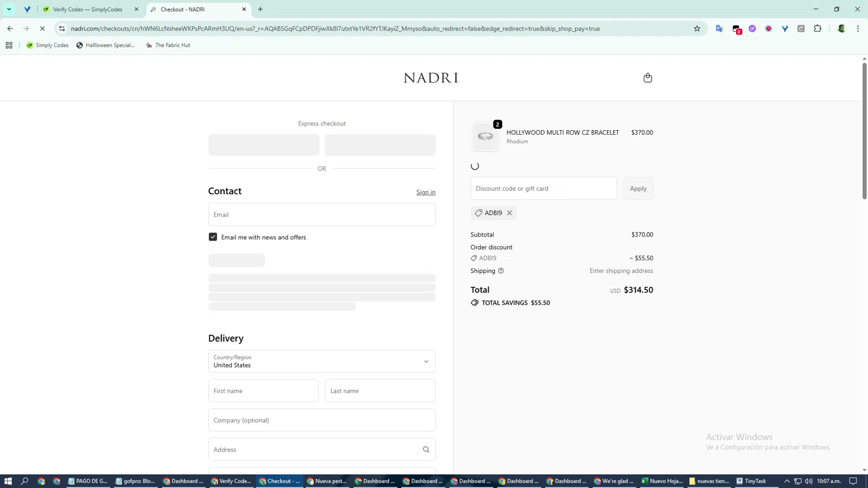Open the Verify Code... taskbar window
This screenshot has width=868, height=488.
click(231, 481)
